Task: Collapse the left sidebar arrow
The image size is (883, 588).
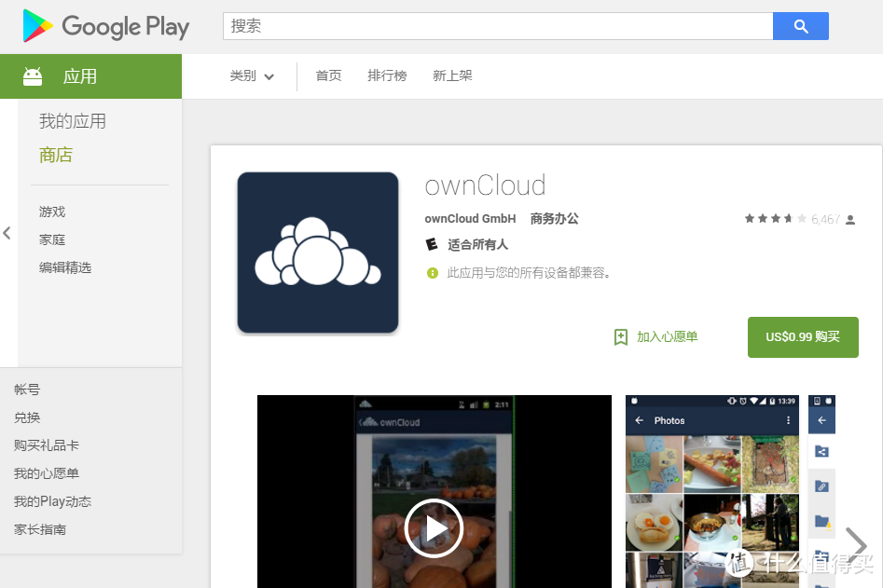Action: (7, 233)
